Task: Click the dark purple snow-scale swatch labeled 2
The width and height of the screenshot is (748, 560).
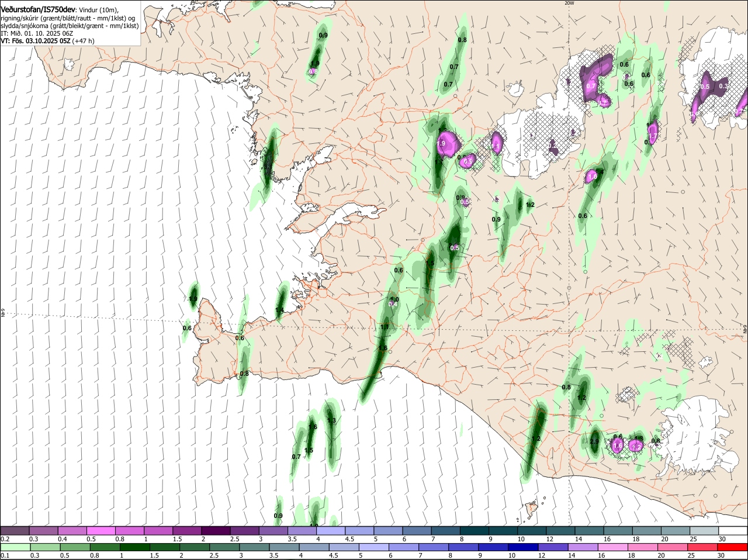Action: [216, 531]
